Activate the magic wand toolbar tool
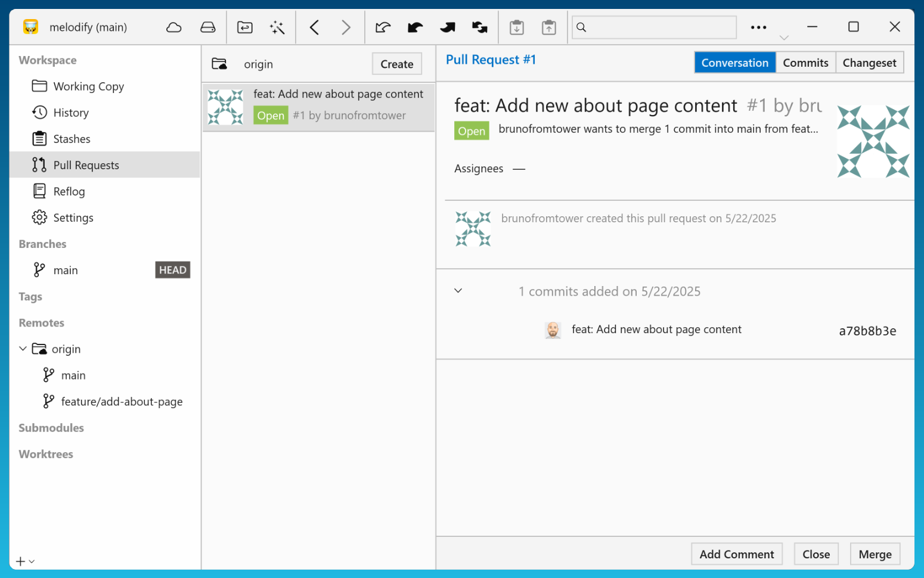 [277, 27]
